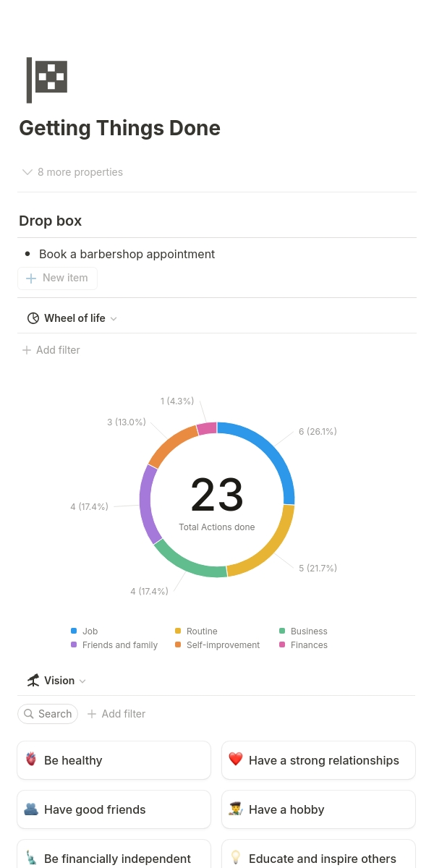434x868 pixels.
Task: Add a New item to Drop box
Action: [x=57, y=278]
